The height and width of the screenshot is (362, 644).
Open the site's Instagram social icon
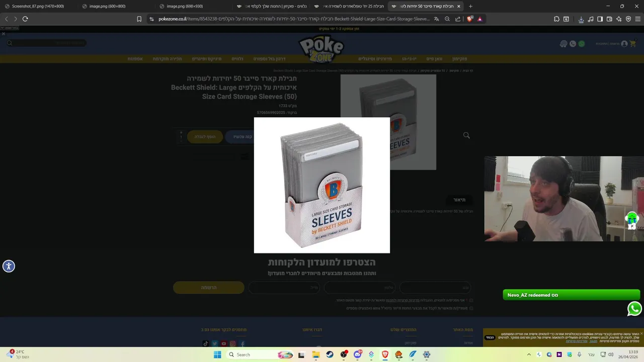233,344
